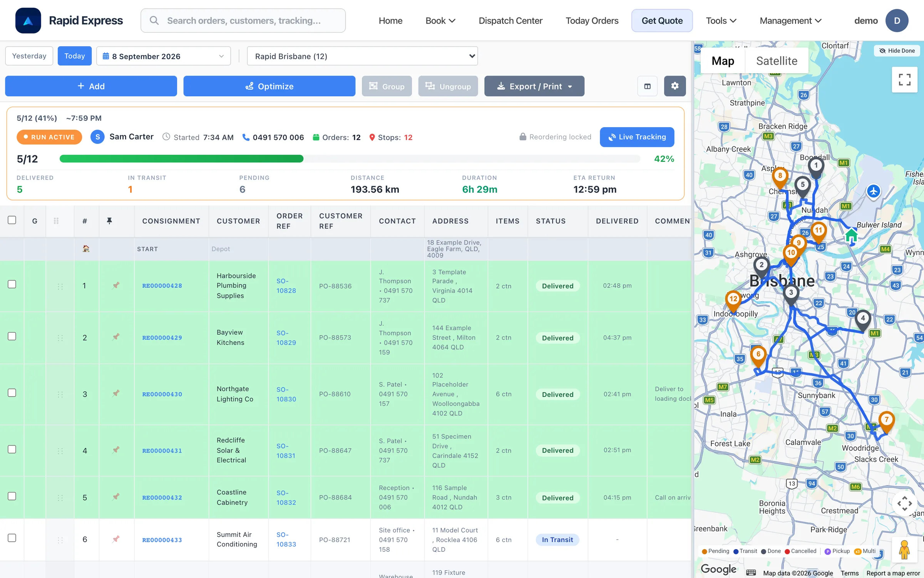
Task: Tick the select-all checkbox in table header
Action: click(x=12, y=220)
